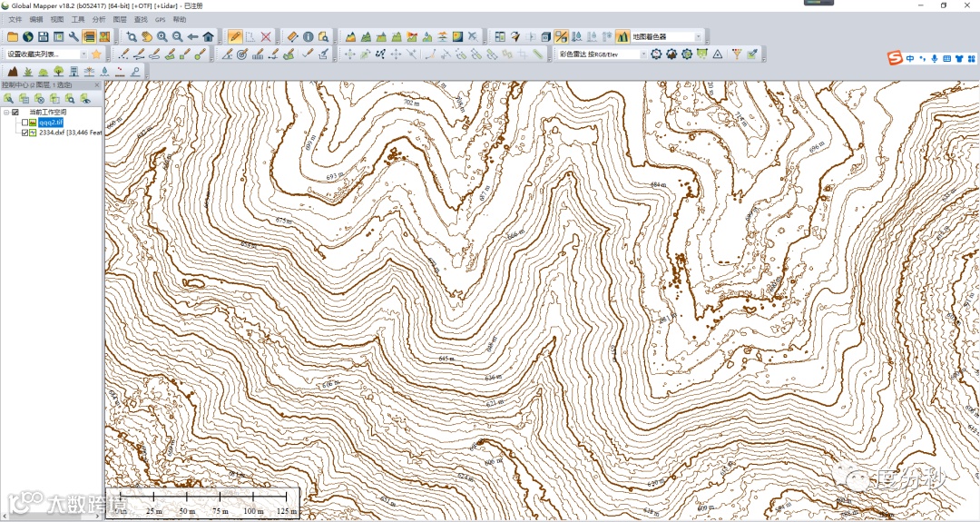The width and height of the screenshot is (980, 522).
Task: Click the triangle warning-shaped Lidar icon
Action: pyautogui.click(x=718, y=54)
